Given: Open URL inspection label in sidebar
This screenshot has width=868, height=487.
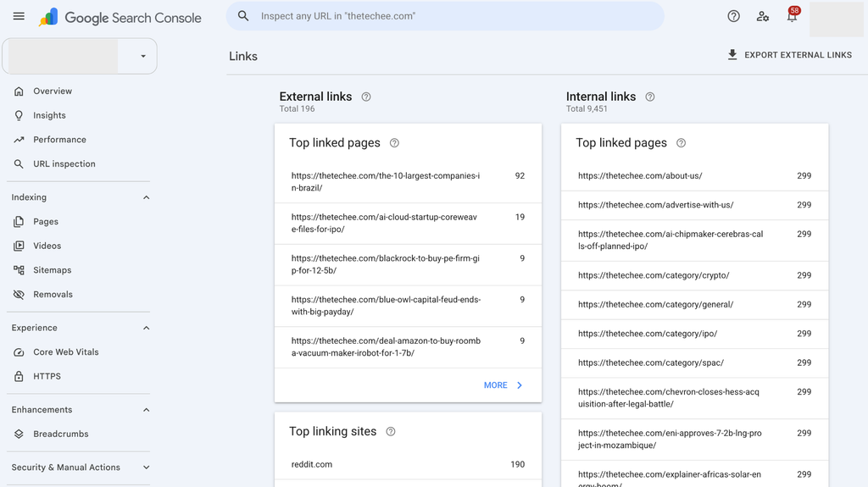Looking at the screenshot, I should tap(64, 163).
